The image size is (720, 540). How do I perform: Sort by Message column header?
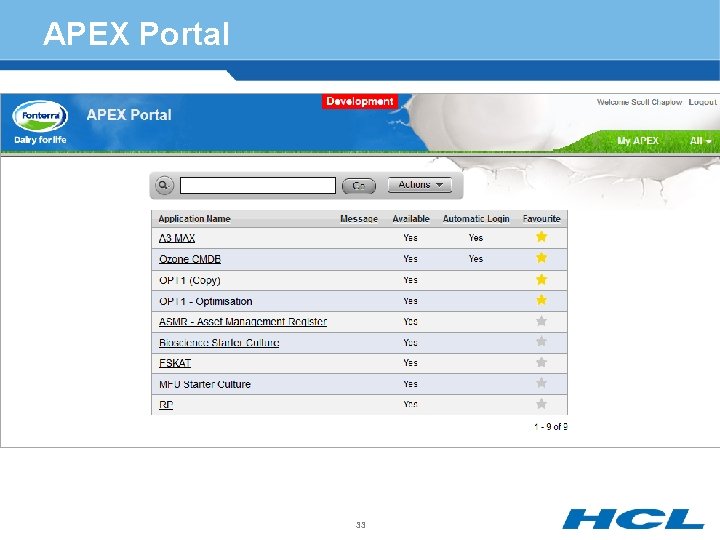tap(359, 219)
